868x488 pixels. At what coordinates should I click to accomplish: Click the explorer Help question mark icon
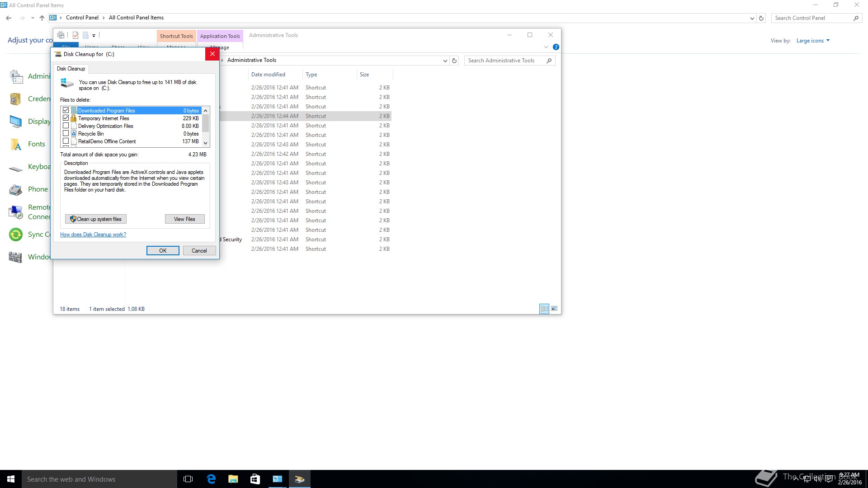click(x=556, y=47)
